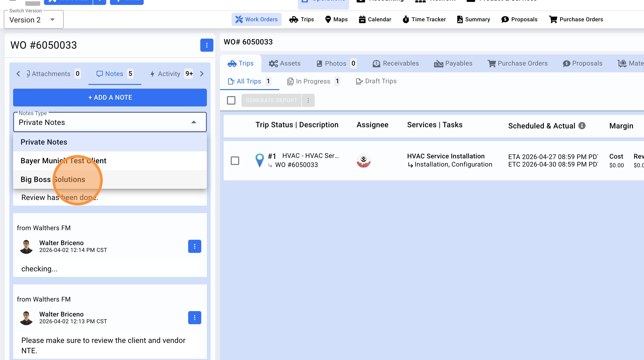Open options for the 'checking...' note
The width and height of the screenshot is (644, 360).
[194, 246]
